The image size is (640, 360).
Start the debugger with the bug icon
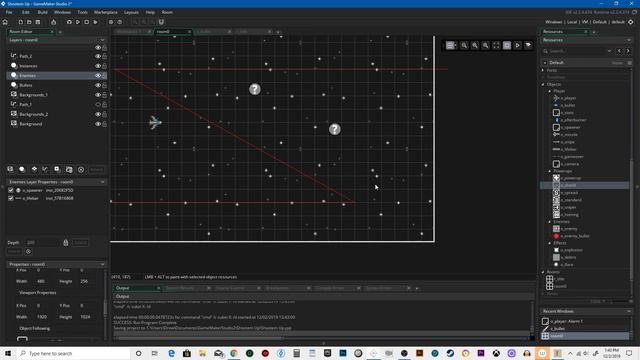tap(69, 22)
